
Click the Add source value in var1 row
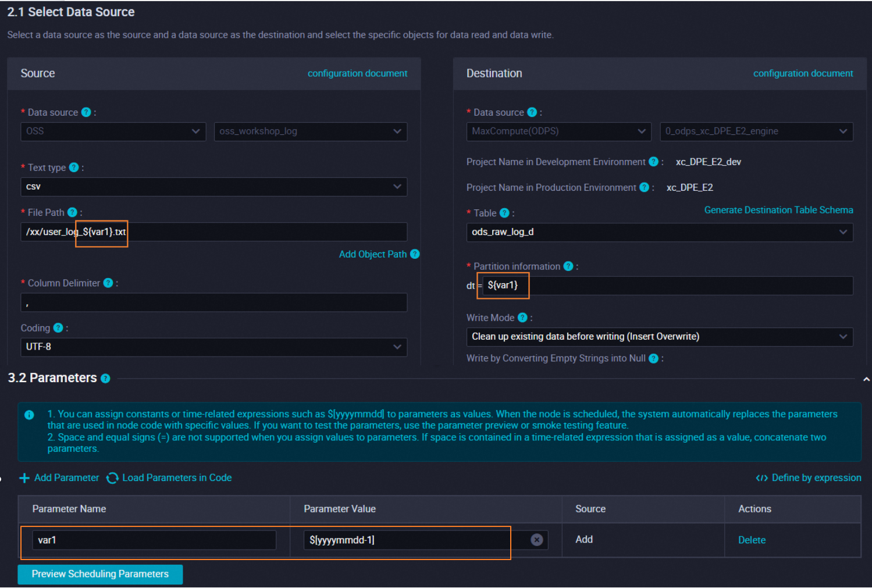584,540
